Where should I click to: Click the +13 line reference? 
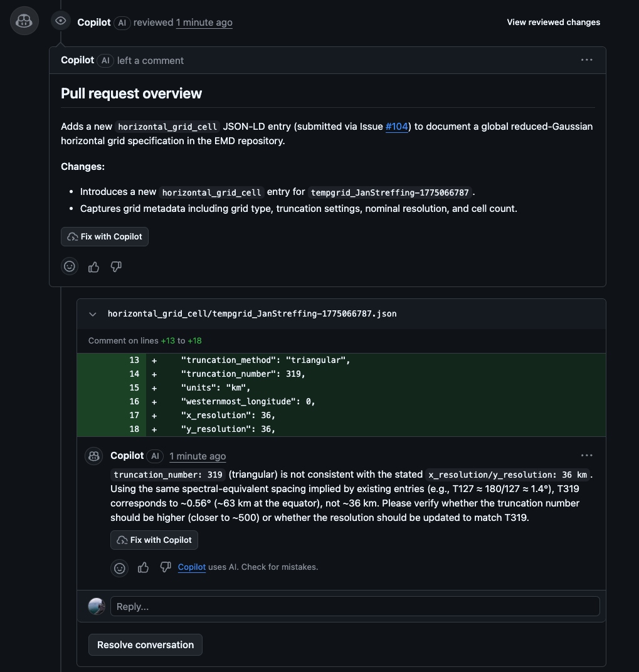coord(167,341)
